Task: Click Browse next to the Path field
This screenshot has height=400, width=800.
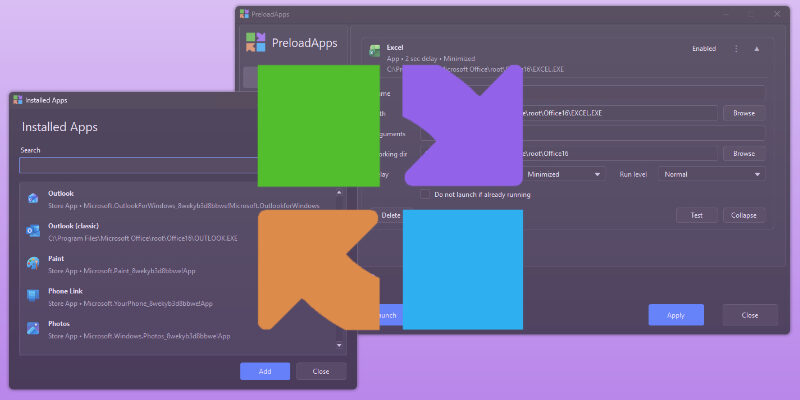Action: (x=744, y=113)
